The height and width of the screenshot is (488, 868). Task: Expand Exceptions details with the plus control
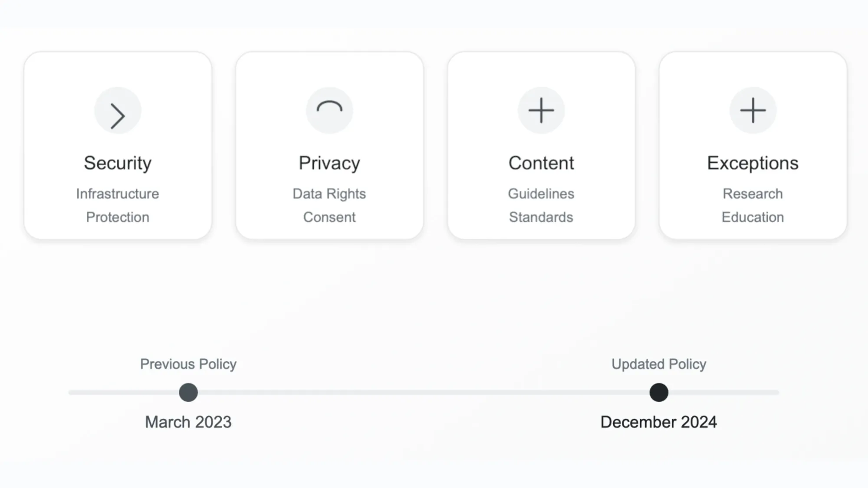pos(753,111)
